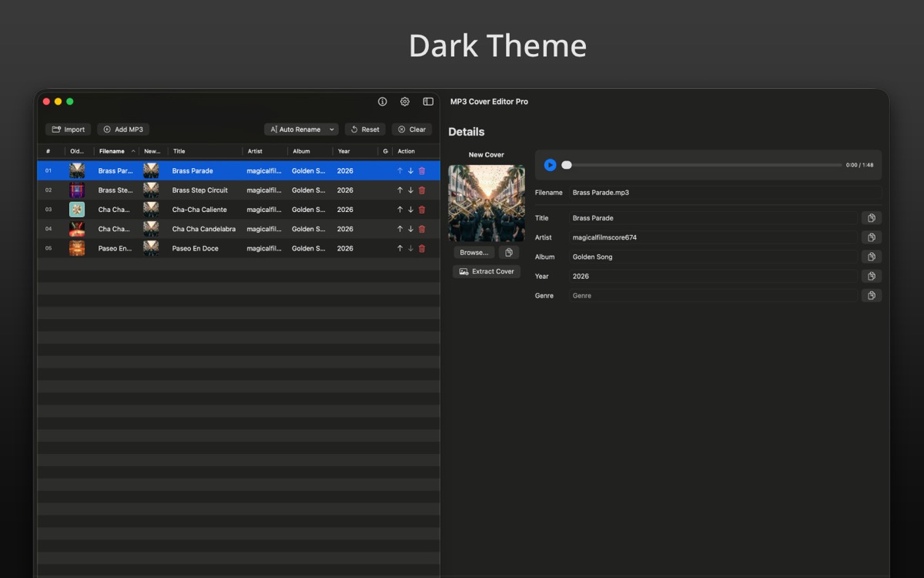Image resolution: width=924 pixels, height=578 pixels.
Task: Click the Add MP3 button
Action: point(123,129)
